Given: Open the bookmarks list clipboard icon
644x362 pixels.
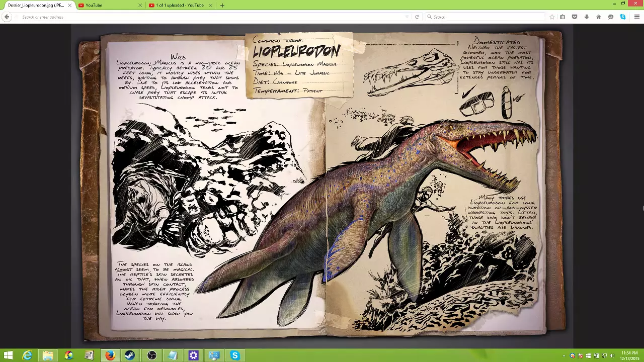Looking at the screenshot, I should click(x=562, y=17).
